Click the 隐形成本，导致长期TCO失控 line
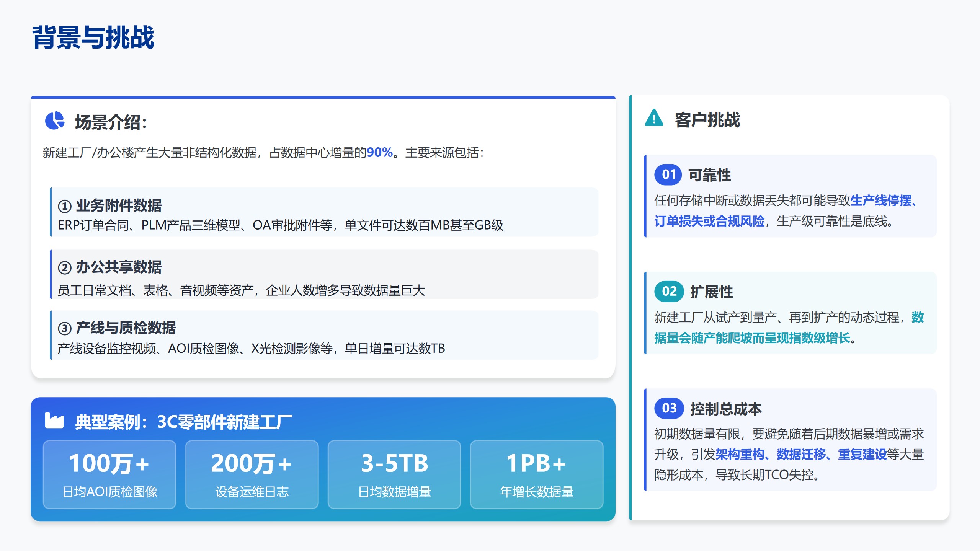The width and height of the screenshot is (980, 551). 737,475
